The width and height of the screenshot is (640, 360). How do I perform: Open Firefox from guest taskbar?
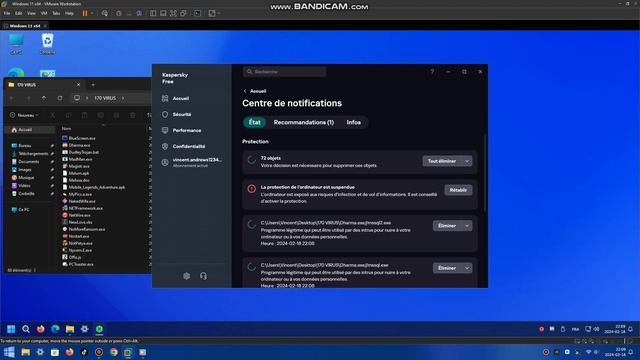coord(40,329)
